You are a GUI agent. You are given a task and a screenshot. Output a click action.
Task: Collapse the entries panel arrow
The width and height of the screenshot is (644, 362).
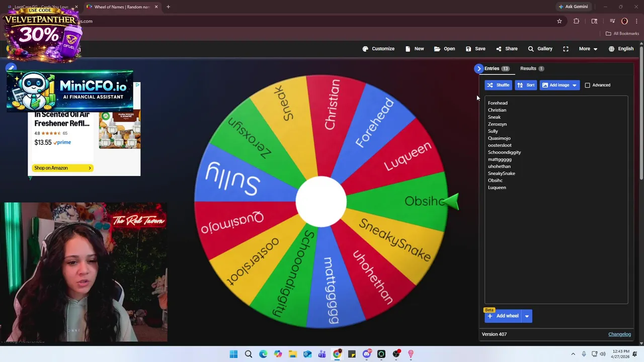[x=478, y=68]
